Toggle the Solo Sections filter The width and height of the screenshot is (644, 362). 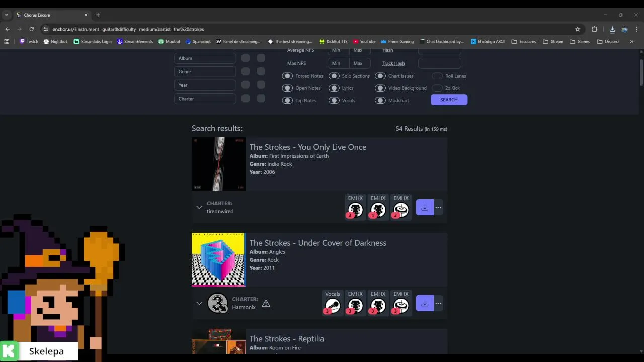point(334,76)
